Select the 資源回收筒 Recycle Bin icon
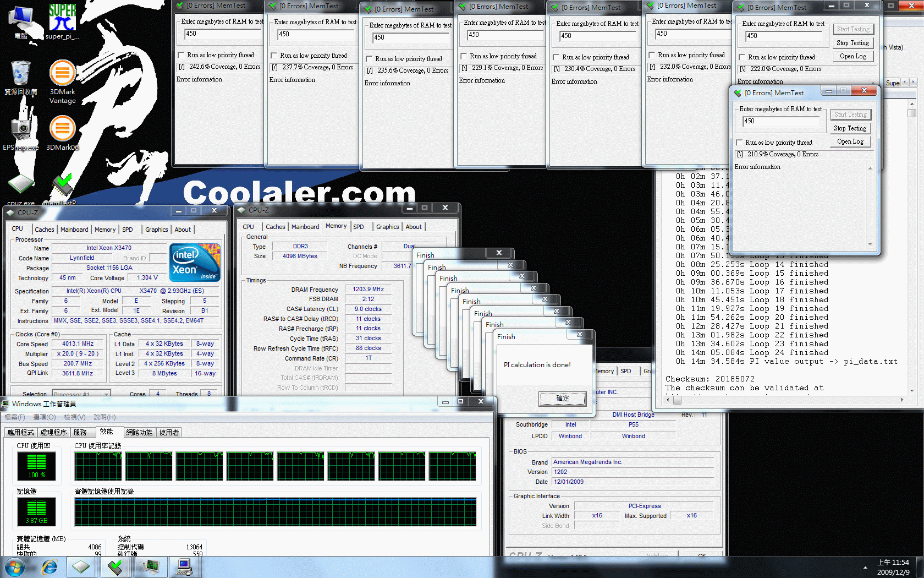This screenshot has width=924, height=578. pos(21,78)
